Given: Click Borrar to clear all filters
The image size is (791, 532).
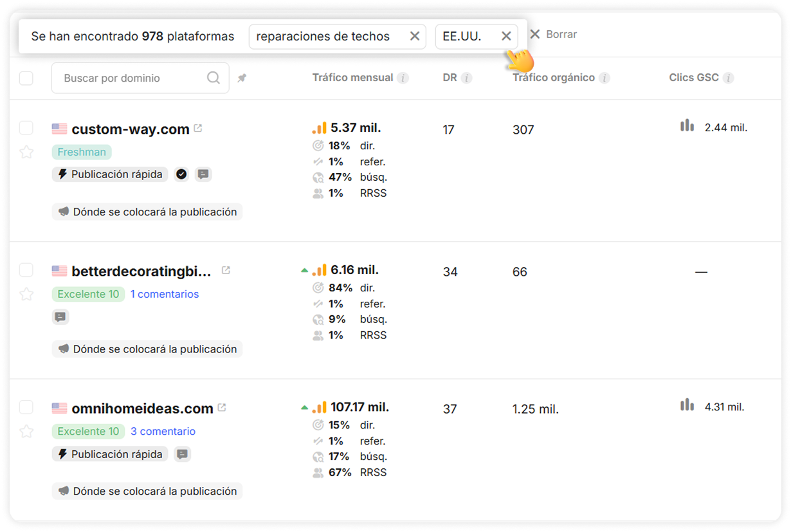Looking at the screenshot, I should click(553, 34).
